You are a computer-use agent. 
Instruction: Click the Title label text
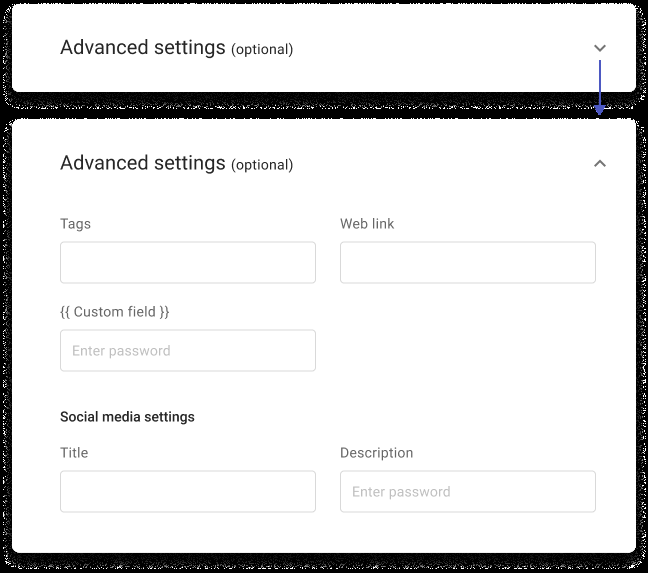point(74,453)
